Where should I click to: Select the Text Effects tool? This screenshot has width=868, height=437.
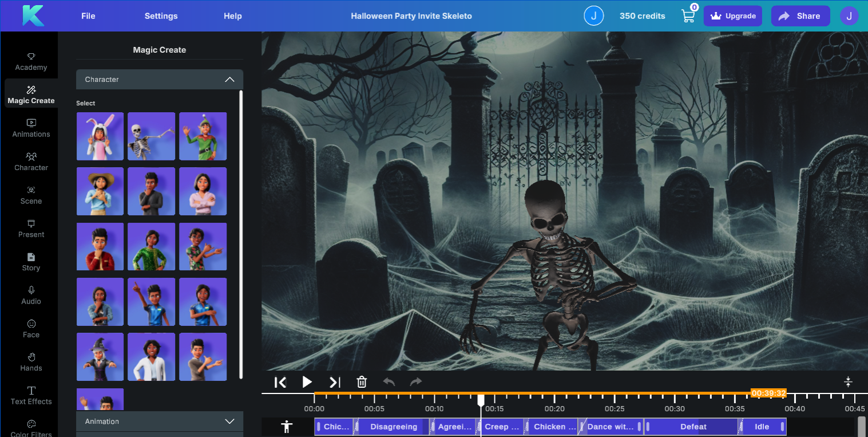point(30,395)
